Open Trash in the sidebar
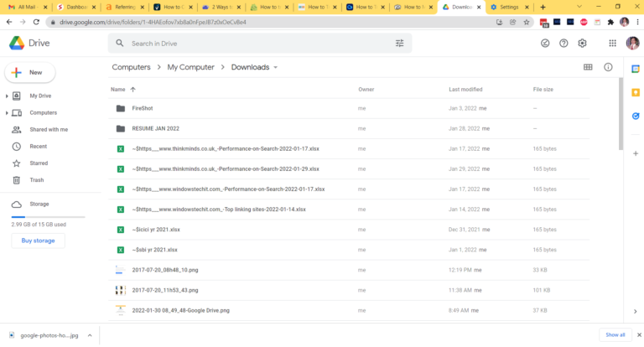This screenshot has height=347, width=644. [x=37, y=180]
